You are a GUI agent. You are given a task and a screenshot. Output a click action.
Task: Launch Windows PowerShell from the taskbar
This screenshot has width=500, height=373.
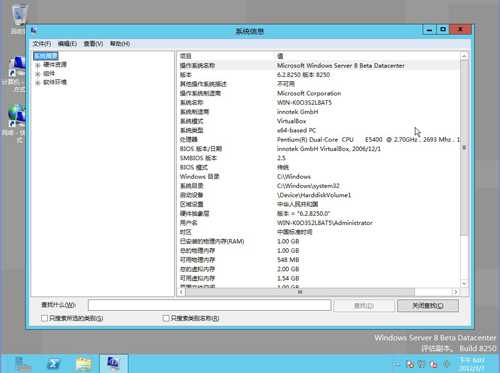53,364
